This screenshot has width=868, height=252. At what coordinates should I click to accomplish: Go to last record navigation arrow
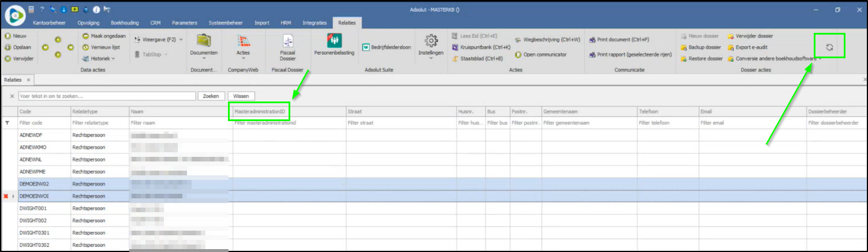pos(70,47)
